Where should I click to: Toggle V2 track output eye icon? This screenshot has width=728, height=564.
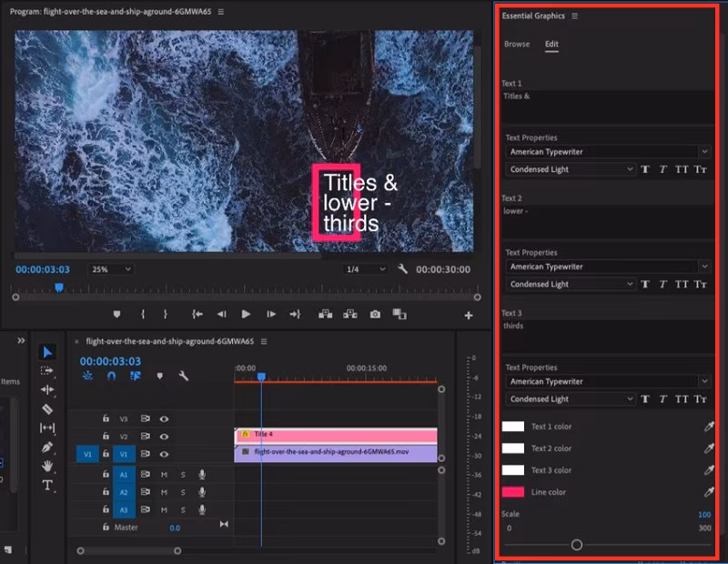(165, 437)
